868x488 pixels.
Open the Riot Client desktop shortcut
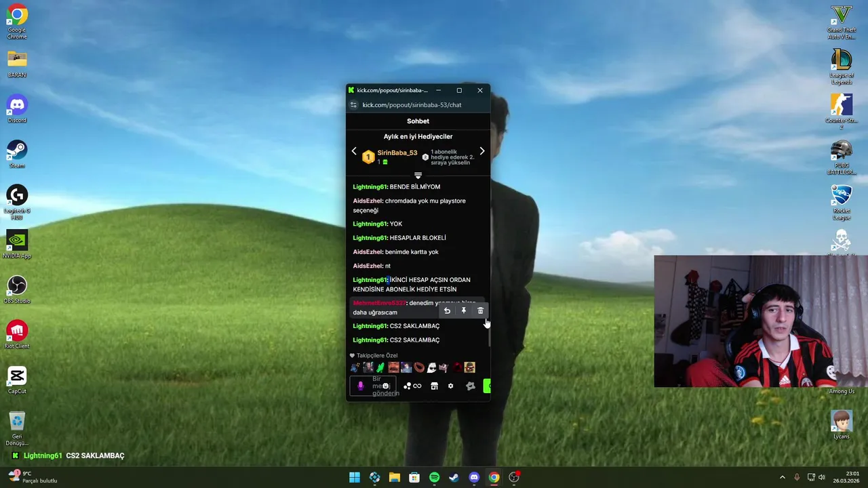click(x=17, y=334)
